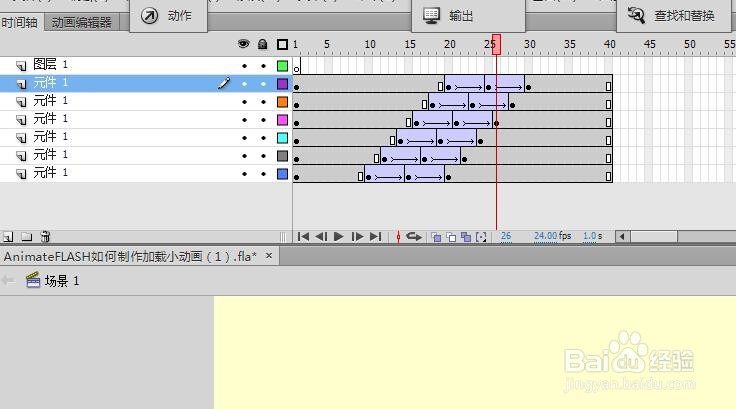Click frame 50 on the timeline ruler
736x409 pixels.
tap(690, 44)
